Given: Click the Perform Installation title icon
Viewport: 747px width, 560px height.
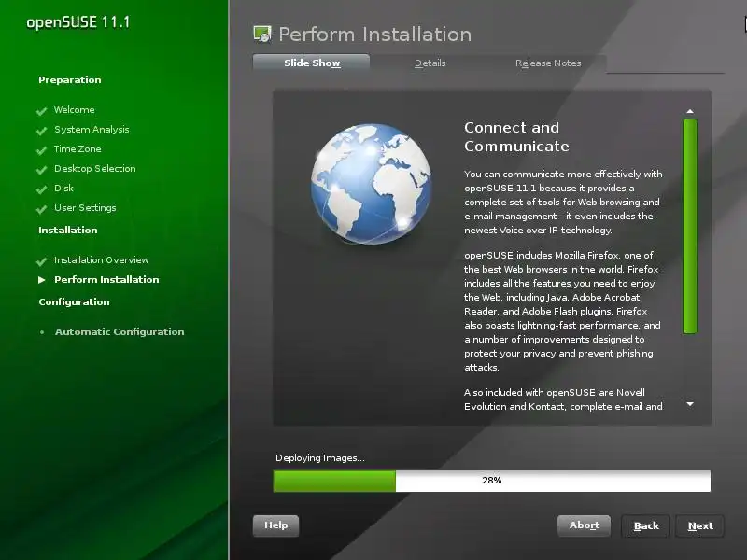Looking at the screenshot, I should click(262, 35).
